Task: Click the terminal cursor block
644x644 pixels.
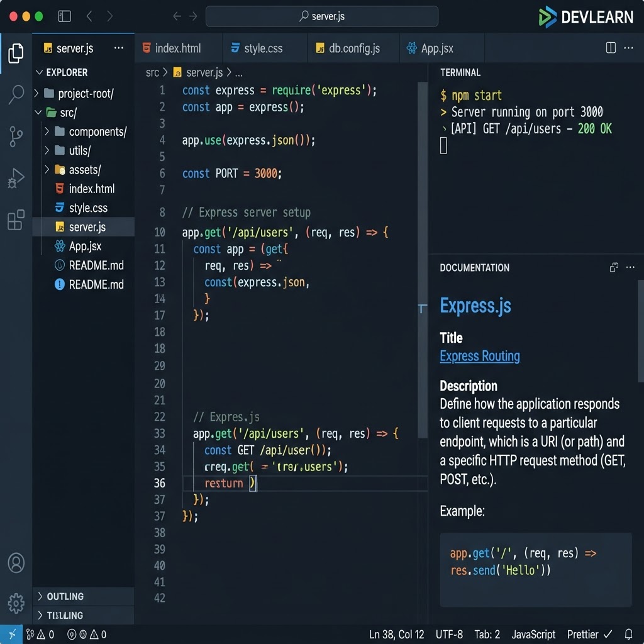Action: tap(443, 145)
